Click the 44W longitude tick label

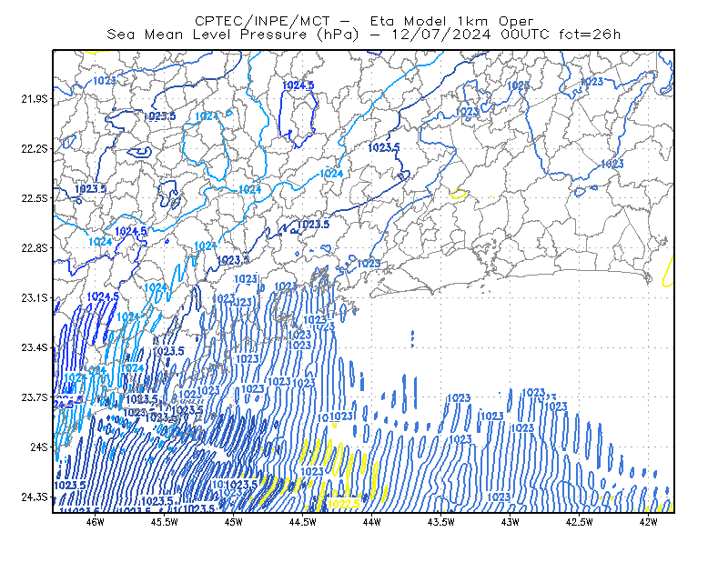(372, 522)
